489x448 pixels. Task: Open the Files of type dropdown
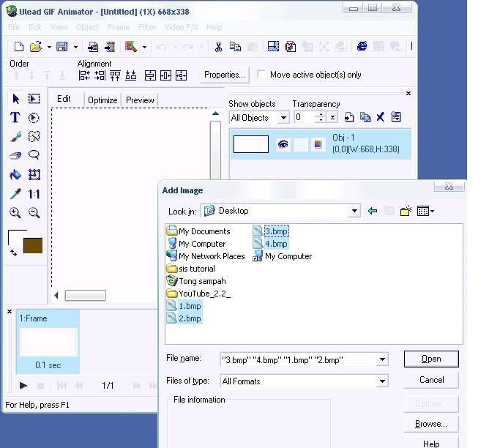point(382,381)
